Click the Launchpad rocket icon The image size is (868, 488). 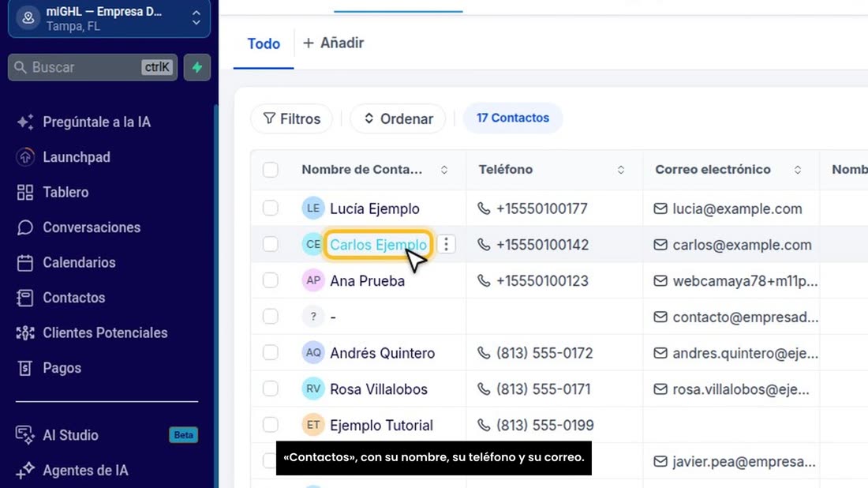[x=25, y=157]
